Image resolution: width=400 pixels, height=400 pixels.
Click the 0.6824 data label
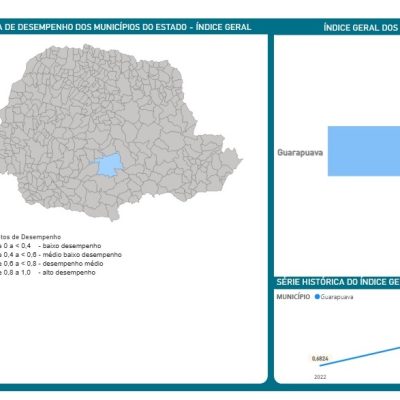click(320, 359)
